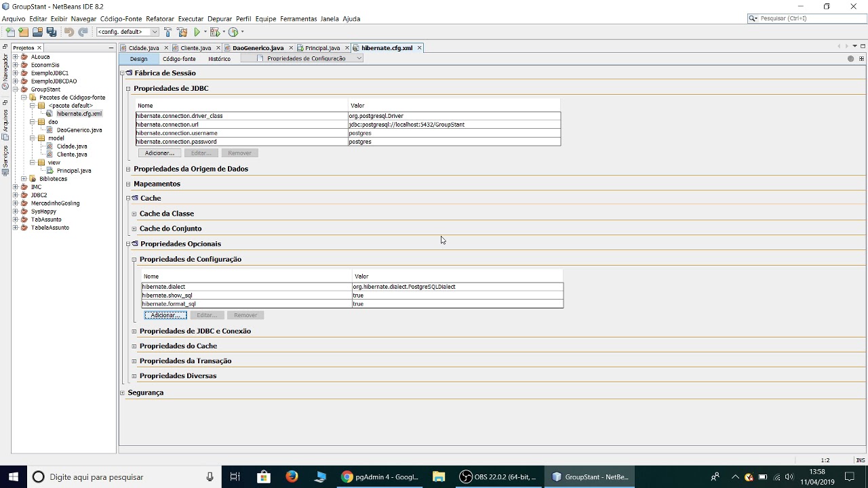This screenshot has width=868, height=488.
Task: Expand the Segurança section
Action: tap(122, 392)
